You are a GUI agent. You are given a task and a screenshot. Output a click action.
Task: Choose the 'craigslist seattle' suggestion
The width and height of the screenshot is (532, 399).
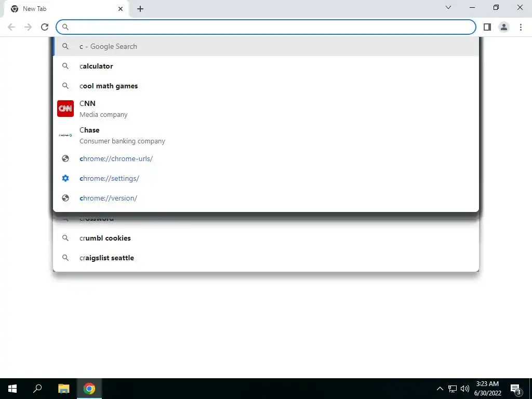click(x=266, y=258)
